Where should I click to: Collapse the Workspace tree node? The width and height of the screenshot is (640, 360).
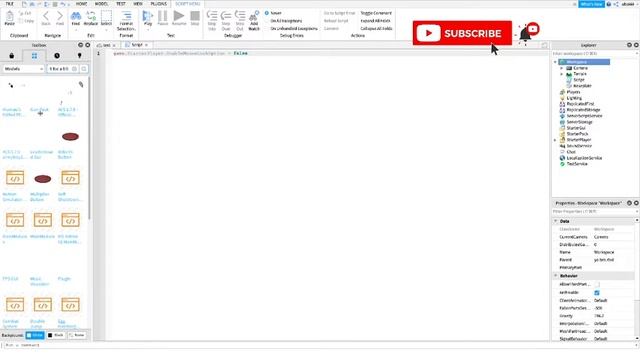[x=555, y=62]
